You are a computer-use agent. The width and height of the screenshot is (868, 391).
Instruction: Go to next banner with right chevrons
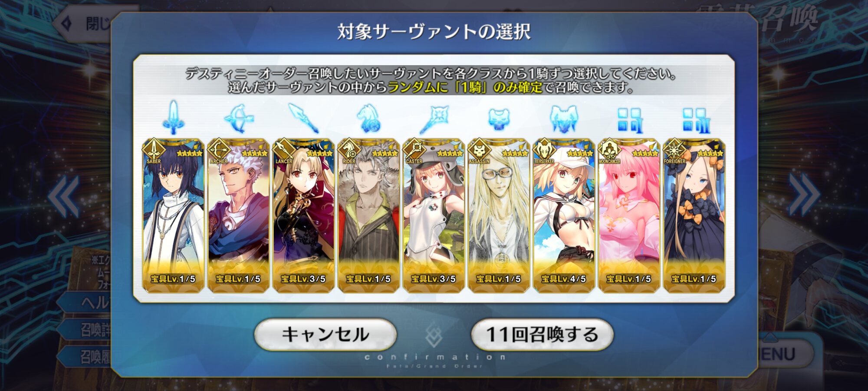click(x=804, y=195)
